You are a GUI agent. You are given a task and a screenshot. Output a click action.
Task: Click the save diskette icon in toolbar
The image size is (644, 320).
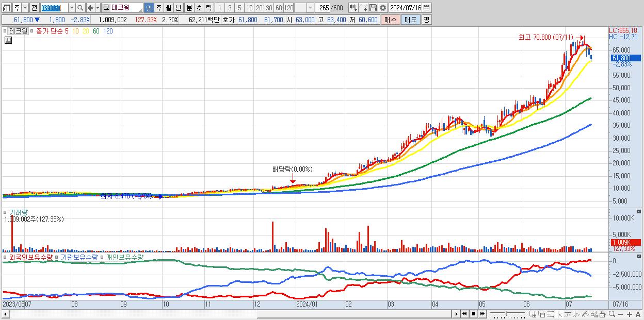pos(373,8)
